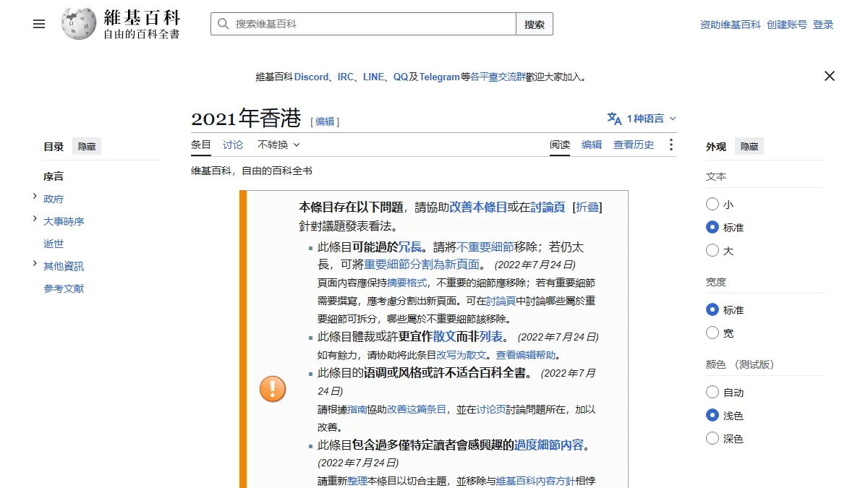Click the 冗長 link
The image size is (868, 488).
click(410, 247)
